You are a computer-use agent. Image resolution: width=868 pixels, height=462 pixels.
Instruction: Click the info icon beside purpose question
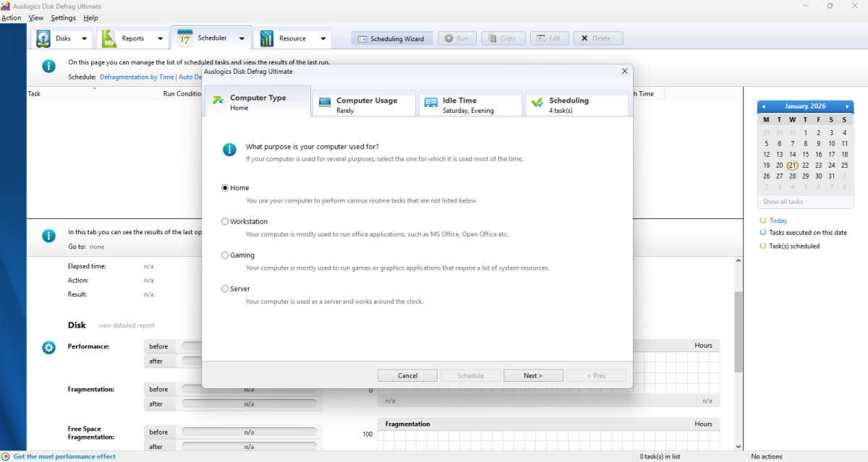point(229,150)
